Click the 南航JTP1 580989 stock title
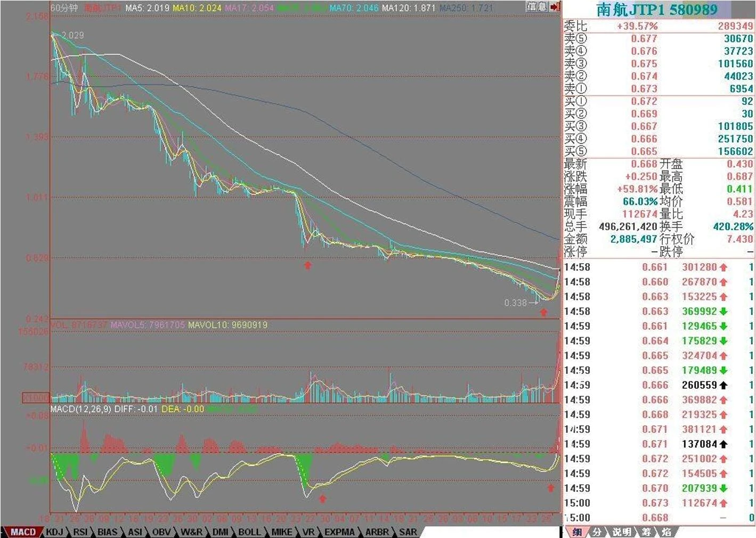Screen dimensions: 756x538 (656, 10)
